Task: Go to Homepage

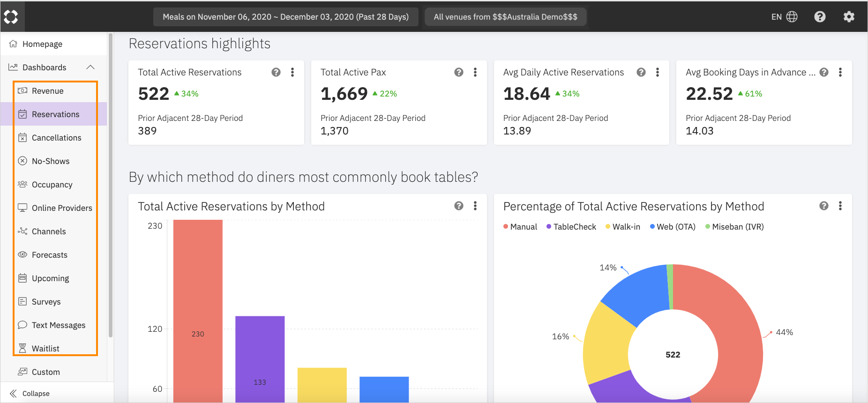Action: point(54,44)
